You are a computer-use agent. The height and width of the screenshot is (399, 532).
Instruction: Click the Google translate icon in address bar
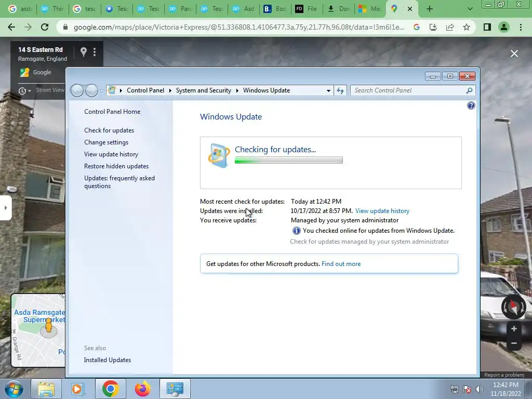417,27
